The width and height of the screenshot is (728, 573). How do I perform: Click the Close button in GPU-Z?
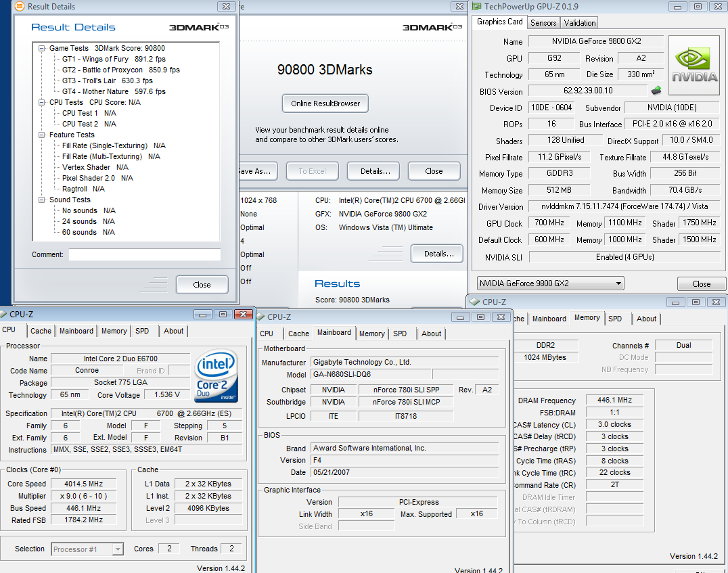702,283
